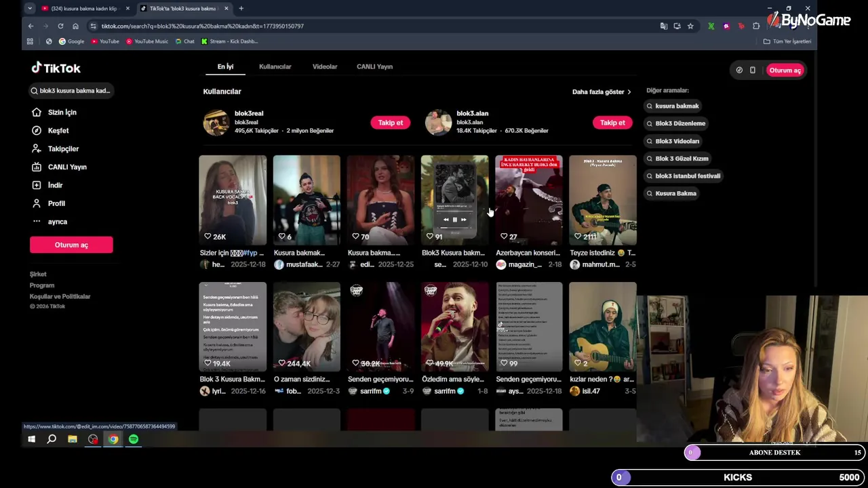Select the 'En İyi' tab

[x=225, y=66]
